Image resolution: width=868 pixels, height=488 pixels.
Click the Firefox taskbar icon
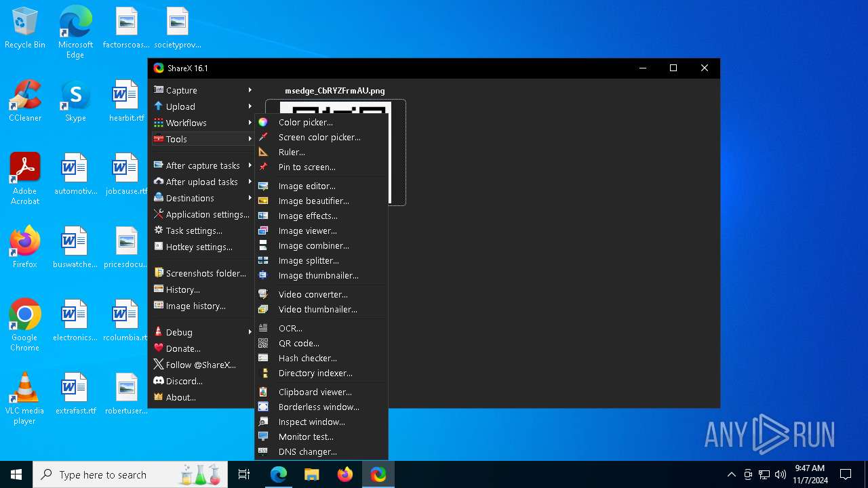click(345, 474)
